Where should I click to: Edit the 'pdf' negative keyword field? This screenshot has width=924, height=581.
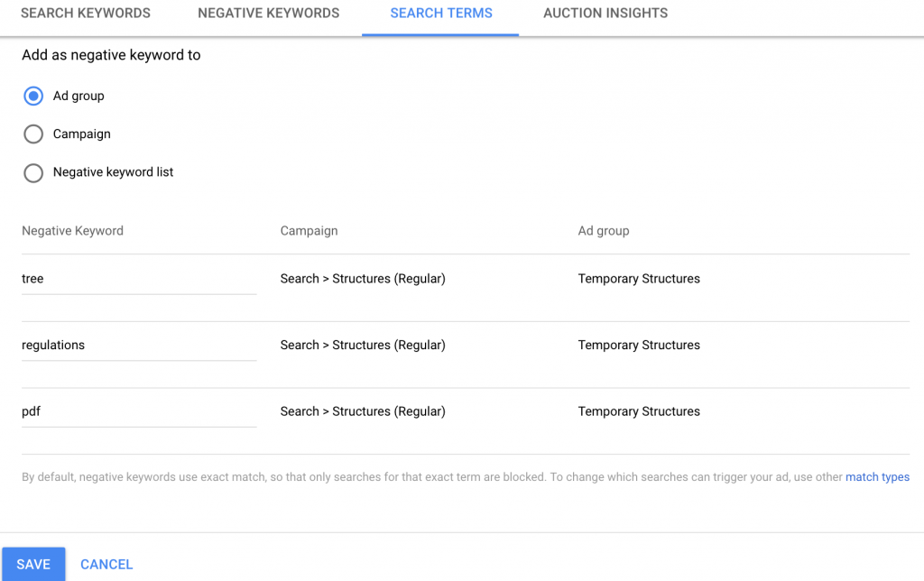point(139,411)
